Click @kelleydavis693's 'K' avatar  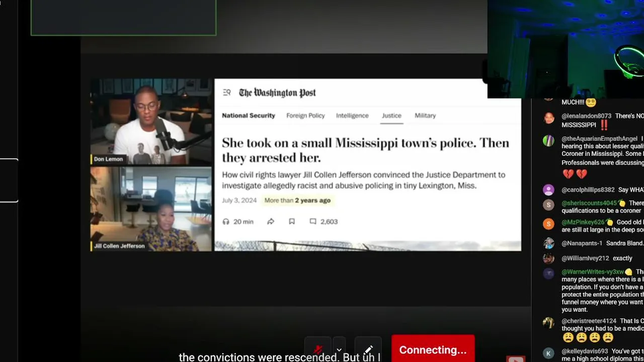548,353
